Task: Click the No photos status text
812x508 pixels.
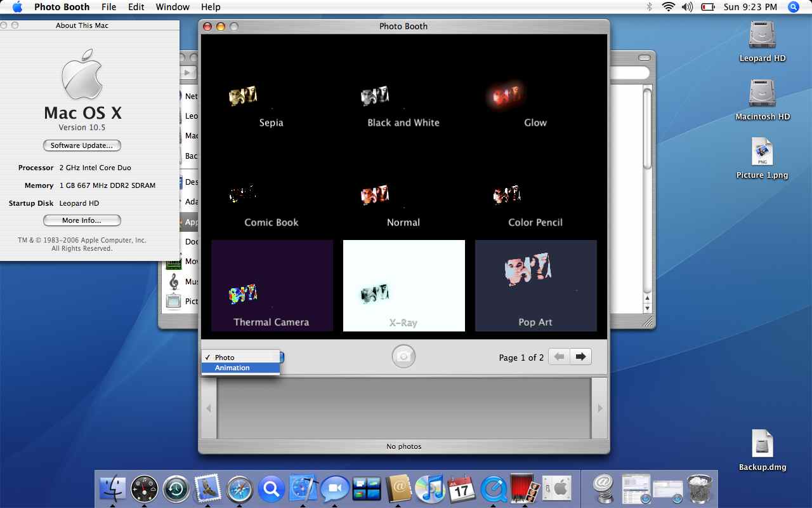Action: click(x=404, y=446)
